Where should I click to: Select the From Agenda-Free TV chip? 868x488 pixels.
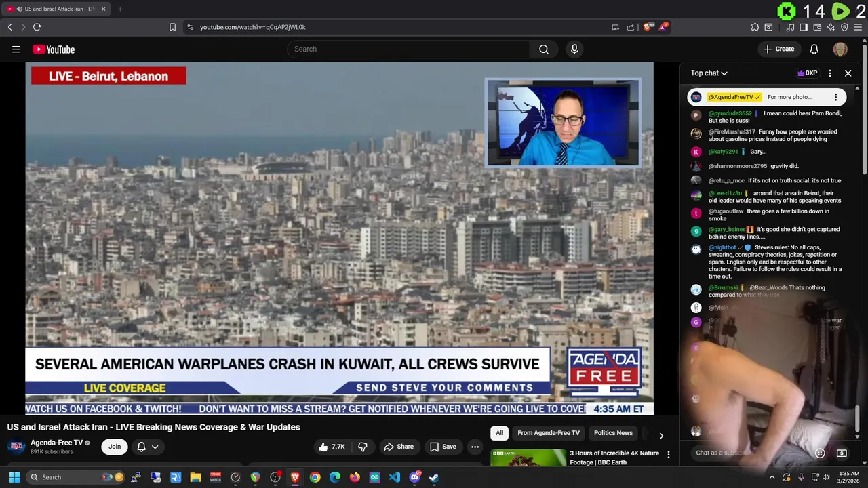pyautogui.click(x=549, y=433)
